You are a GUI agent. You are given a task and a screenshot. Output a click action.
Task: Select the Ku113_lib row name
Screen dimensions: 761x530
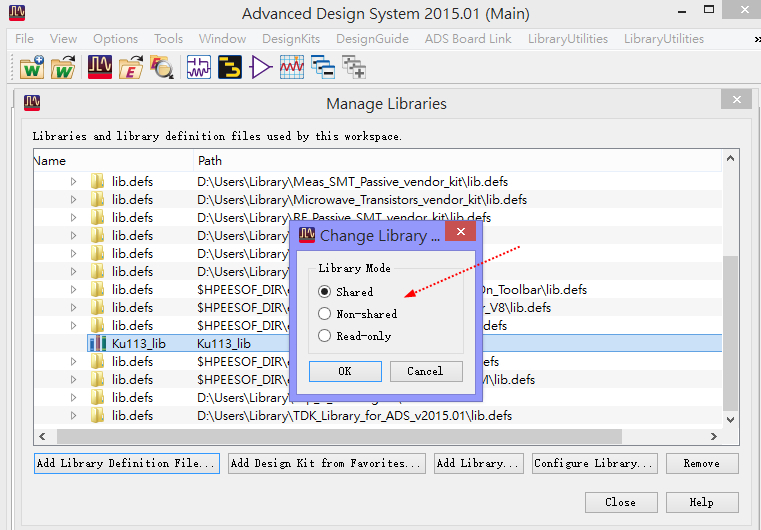pos(139,344)
